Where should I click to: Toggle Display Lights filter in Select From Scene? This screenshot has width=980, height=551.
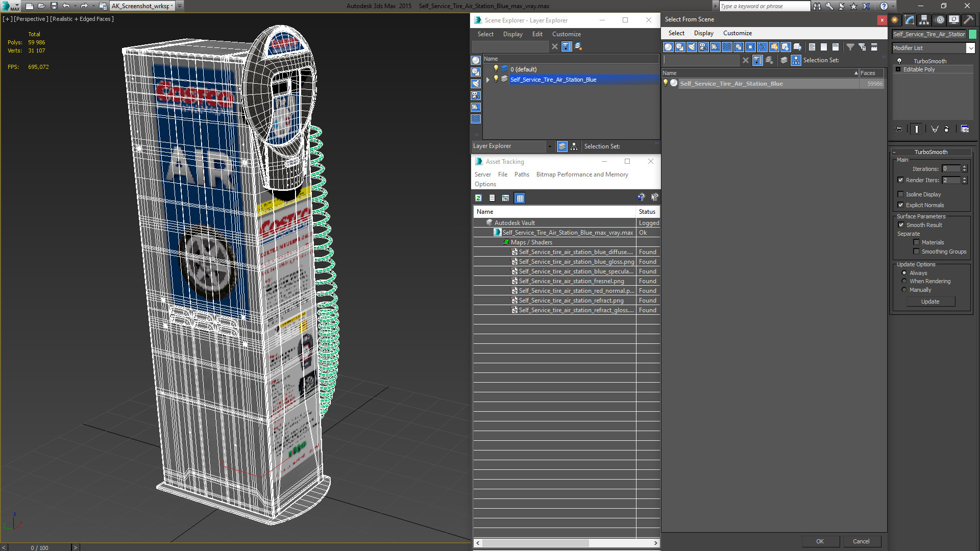[692, 47]
